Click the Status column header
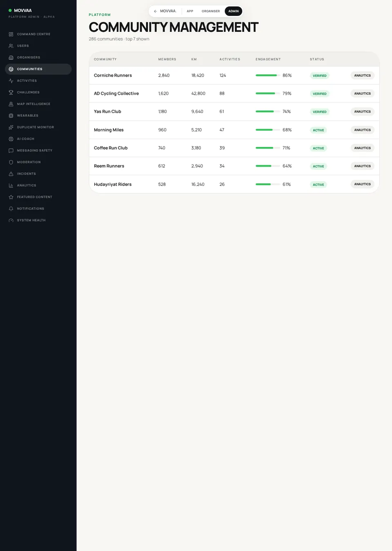This screenshot has height=551, width=392. [x=317, y=60]
